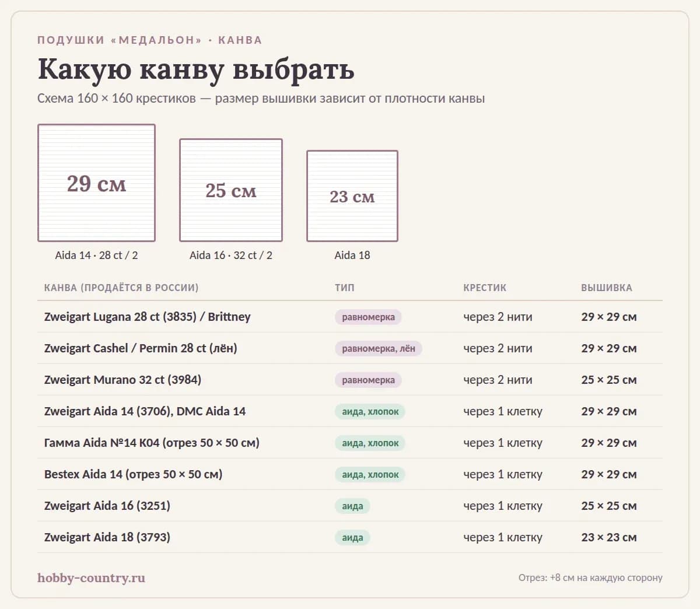This screenshot has height=609, width=700.
Task: Click 'через 1 клетку' in the Bestex row
Action: (x=503, y=474)
